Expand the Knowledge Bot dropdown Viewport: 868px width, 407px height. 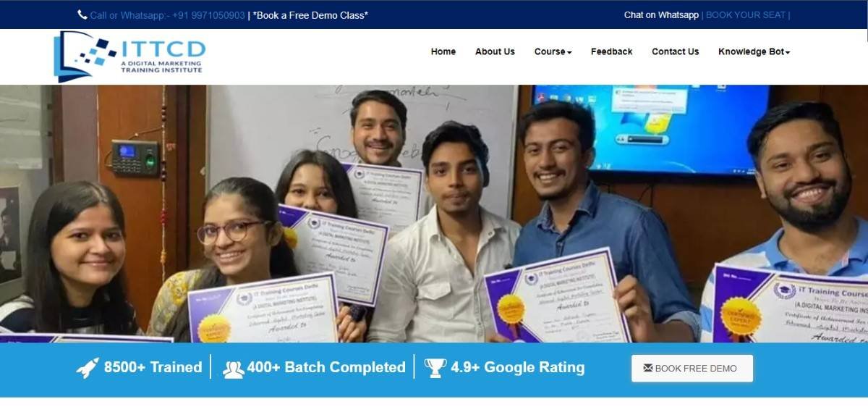click(754, 51)
